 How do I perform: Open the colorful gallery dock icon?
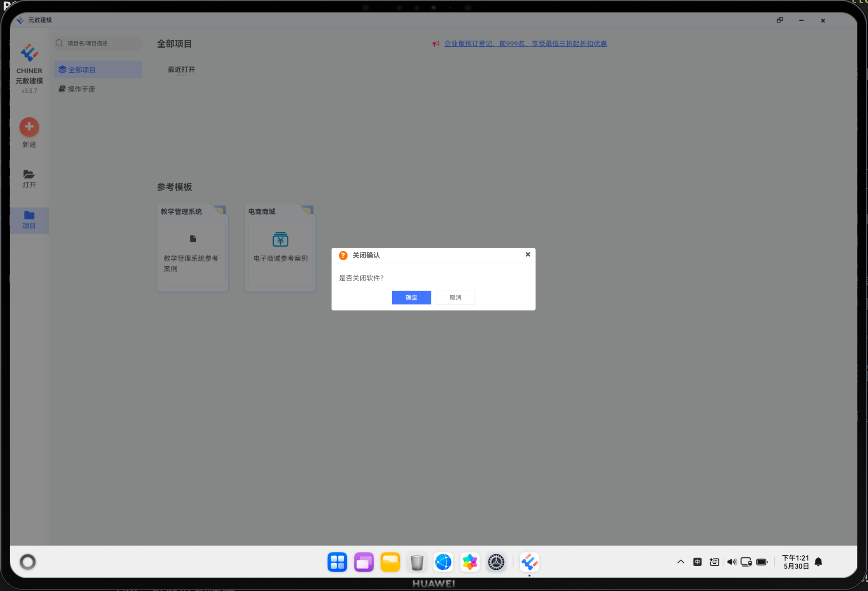470,562
